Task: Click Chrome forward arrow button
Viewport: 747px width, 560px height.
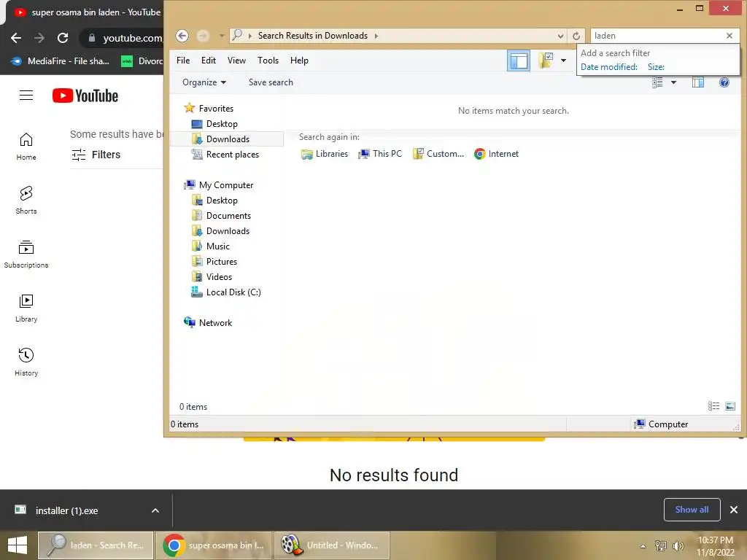Action: (39, 38)
